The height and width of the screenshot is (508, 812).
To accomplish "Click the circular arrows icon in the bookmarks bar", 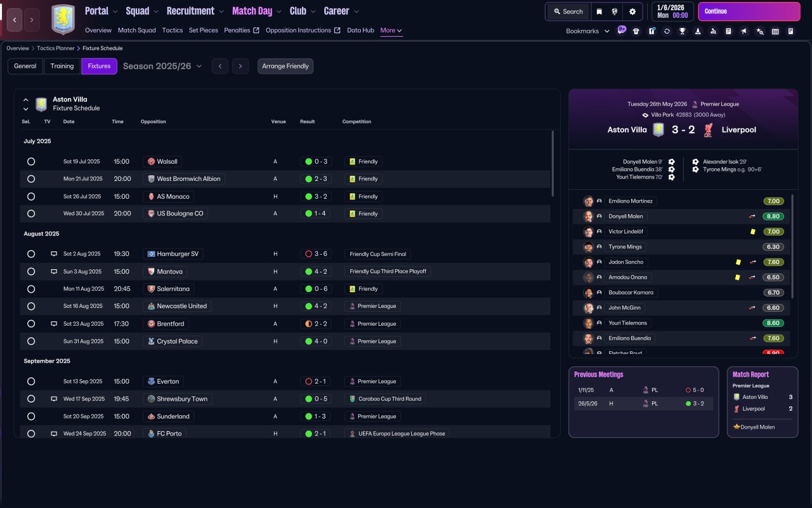I will tap(667, 31).
